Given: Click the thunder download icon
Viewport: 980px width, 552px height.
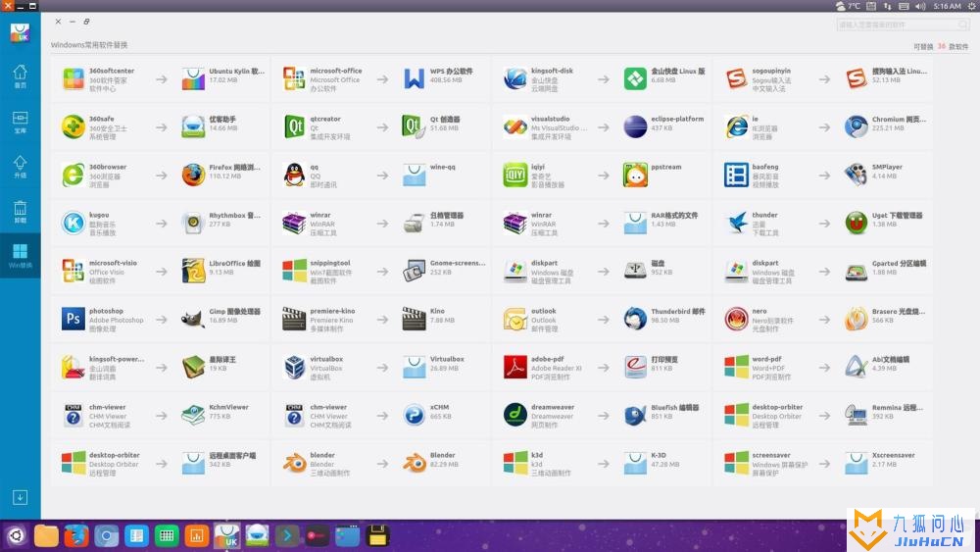Looking at the screenshot, I should (x=736, y=224).
